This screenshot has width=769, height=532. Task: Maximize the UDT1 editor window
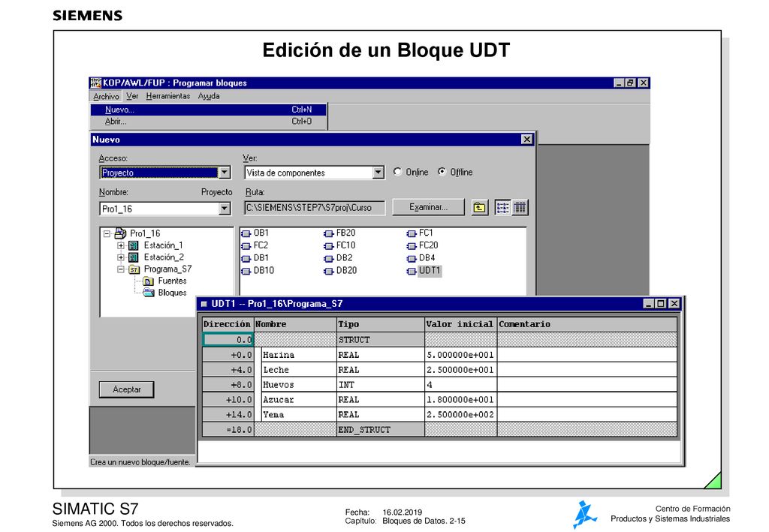click(661, 304)
